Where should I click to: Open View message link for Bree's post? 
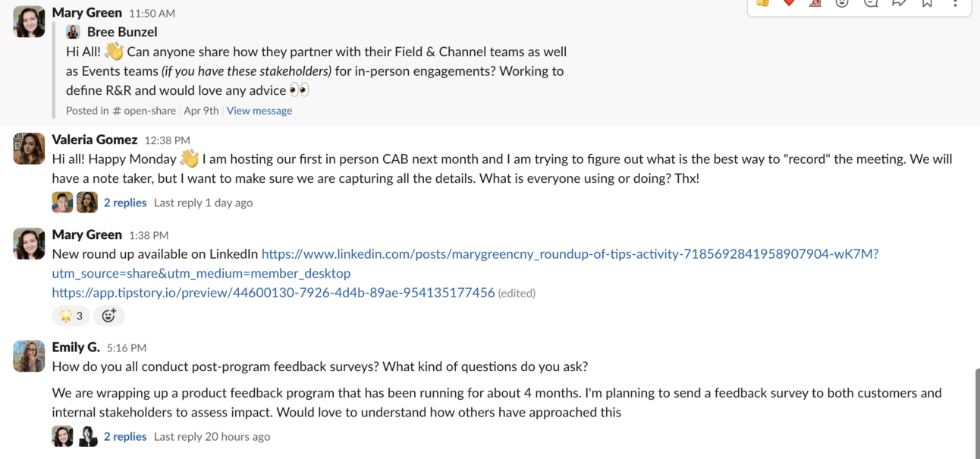pos(259,110)
